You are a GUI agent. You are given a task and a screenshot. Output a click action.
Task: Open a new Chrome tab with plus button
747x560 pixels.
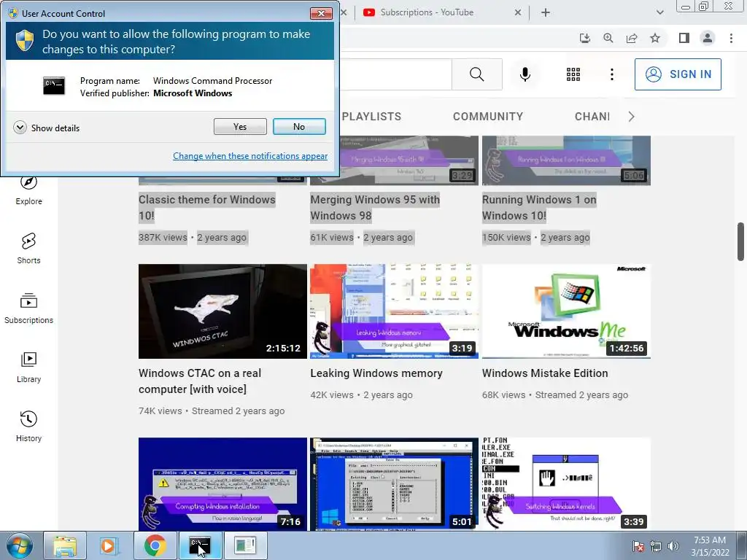tap(546, 12)
